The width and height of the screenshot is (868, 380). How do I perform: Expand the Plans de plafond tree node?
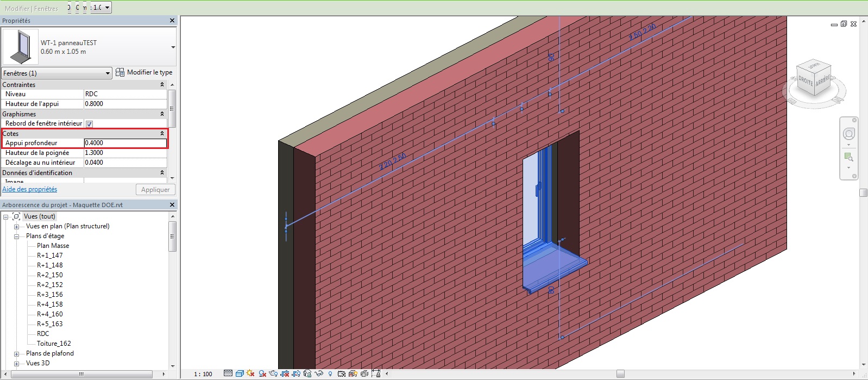point(16,354)
